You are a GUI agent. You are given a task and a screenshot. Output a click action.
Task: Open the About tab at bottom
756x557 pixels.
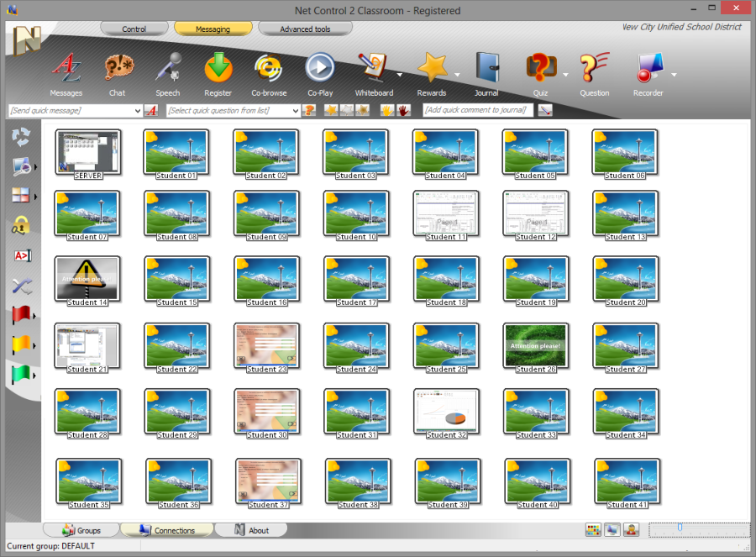point(250,530)
